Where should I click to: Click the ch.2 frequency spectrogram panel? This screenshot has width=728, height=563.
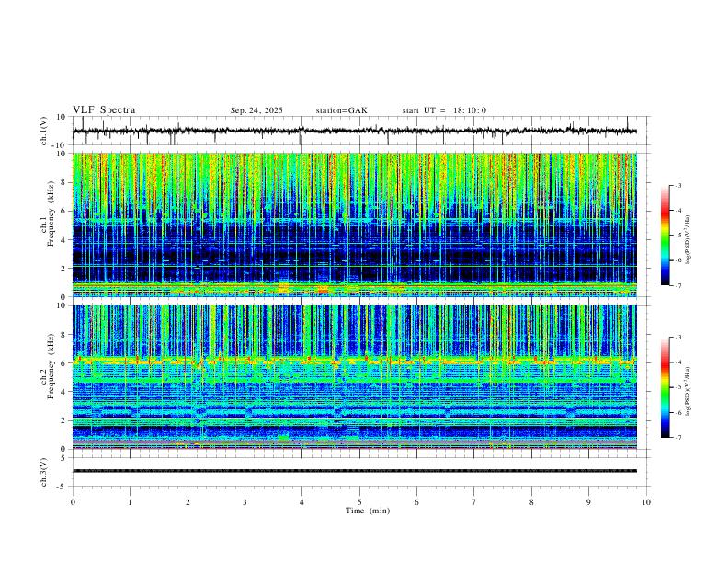click(x=355, y=377)
